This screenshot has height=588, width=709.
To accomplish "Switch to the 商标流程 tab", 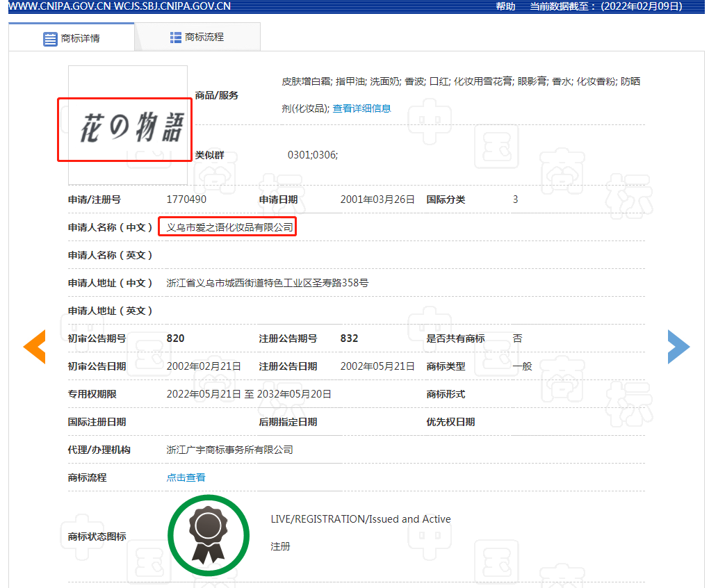I will click(x=204, y=38).
